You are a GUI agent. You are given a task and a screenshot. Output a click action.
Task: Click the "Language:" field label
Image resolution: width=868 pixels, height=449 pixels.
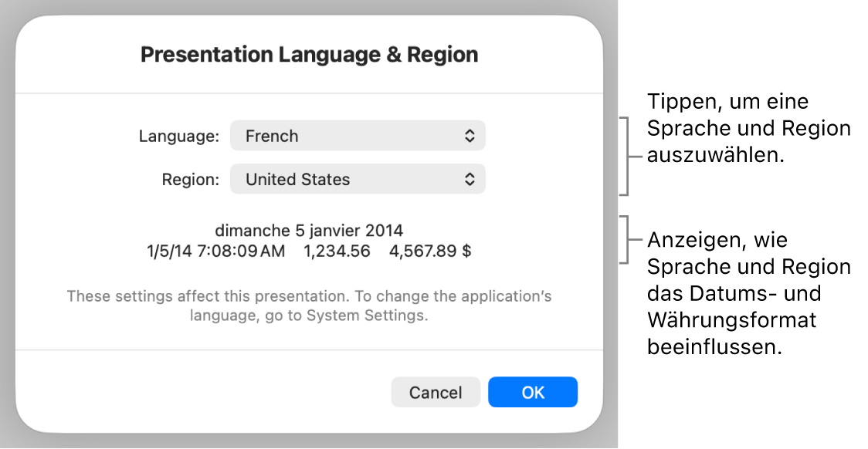pos(179,136)
